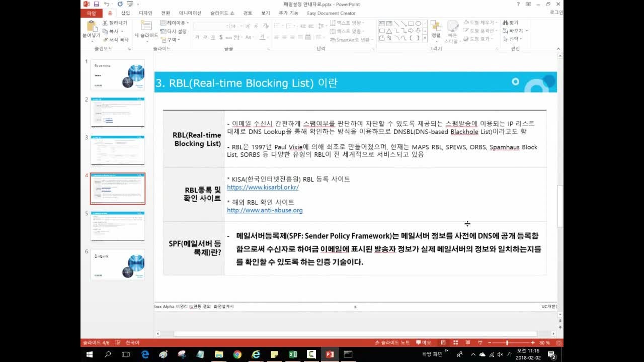Click the https://www.kisarbl.or.kr/ link
644x362 pixels.
263,187
